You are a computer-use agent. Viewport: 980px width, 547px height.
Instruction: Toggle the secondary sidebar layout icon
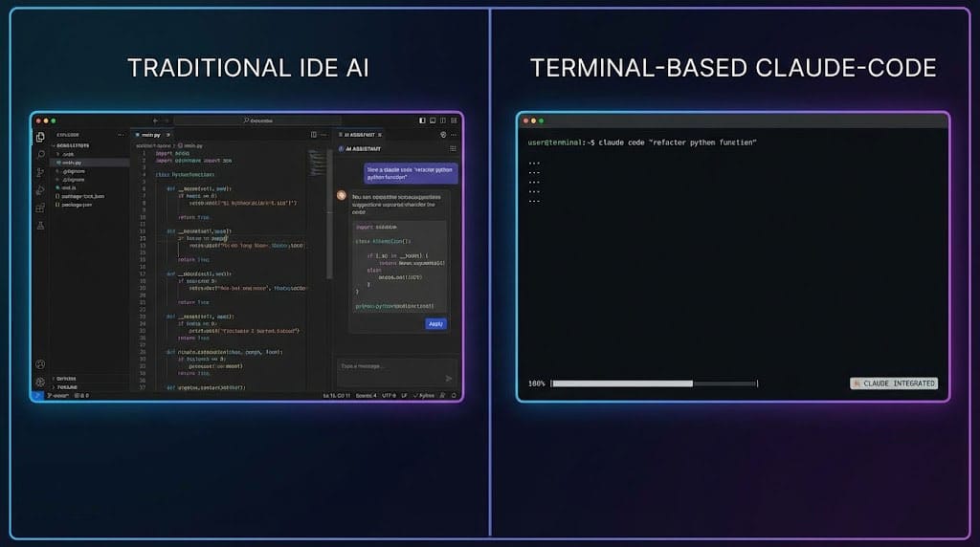point(443,121)
